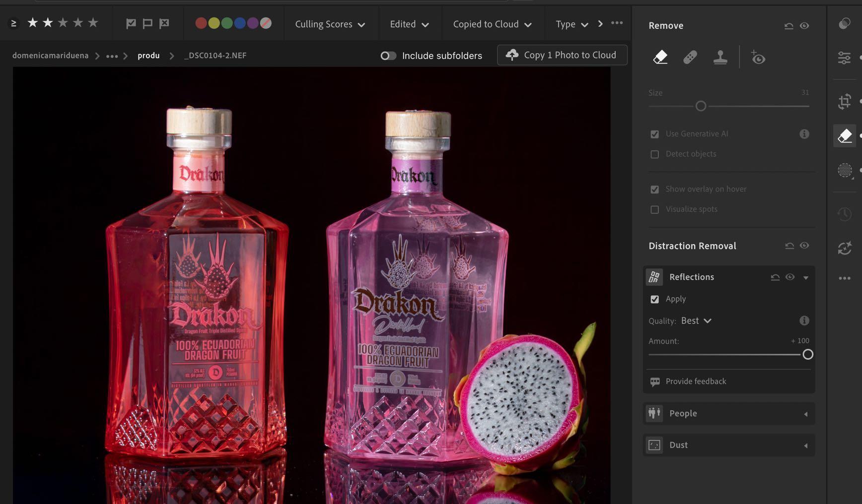The image size is (862, 504).
Task: Reset the Remove panel edits
Action: point(789,26)
